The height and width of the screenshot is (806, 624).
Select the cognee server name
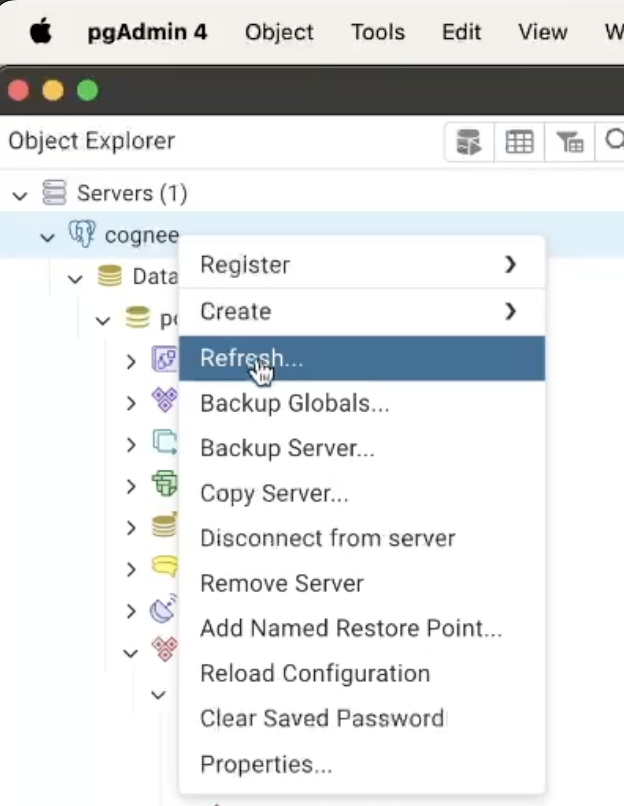[142, 236]
